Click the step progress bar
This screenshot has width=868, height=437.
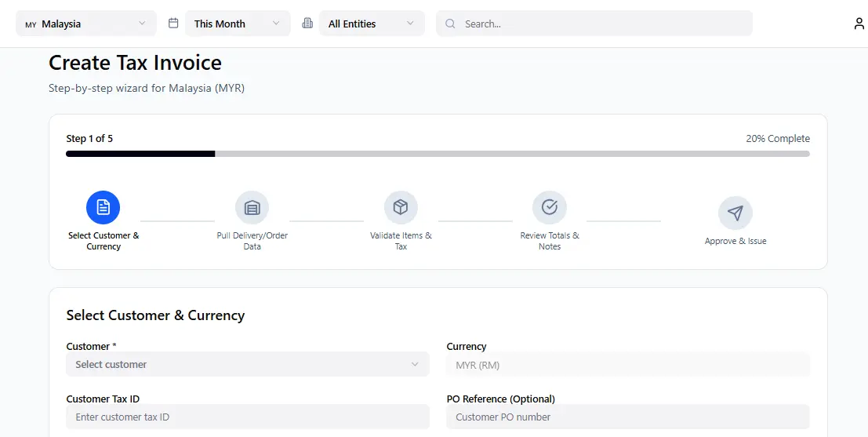[x=438, y=154]
